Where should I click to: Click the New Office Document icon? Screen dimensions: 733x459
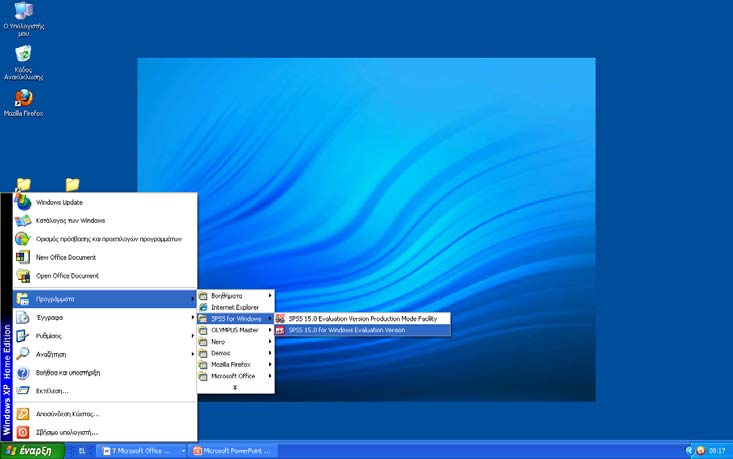(x=22, y=257)
